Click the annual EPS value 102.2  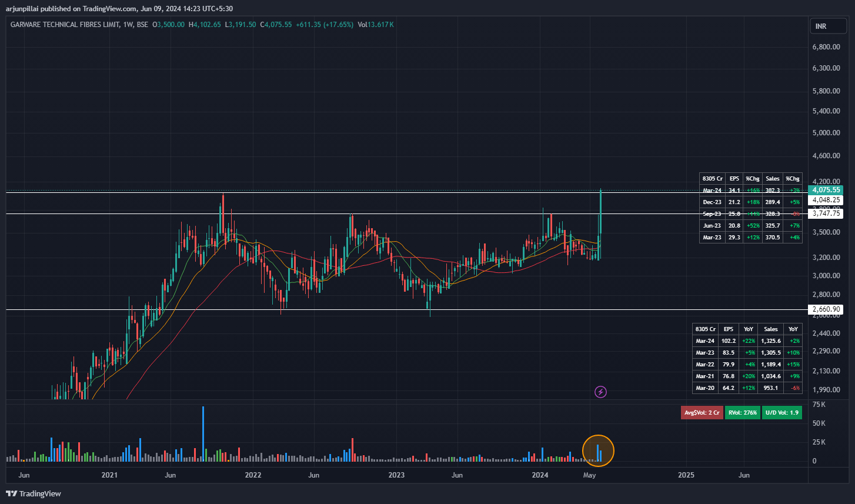[x=728, y=341]
